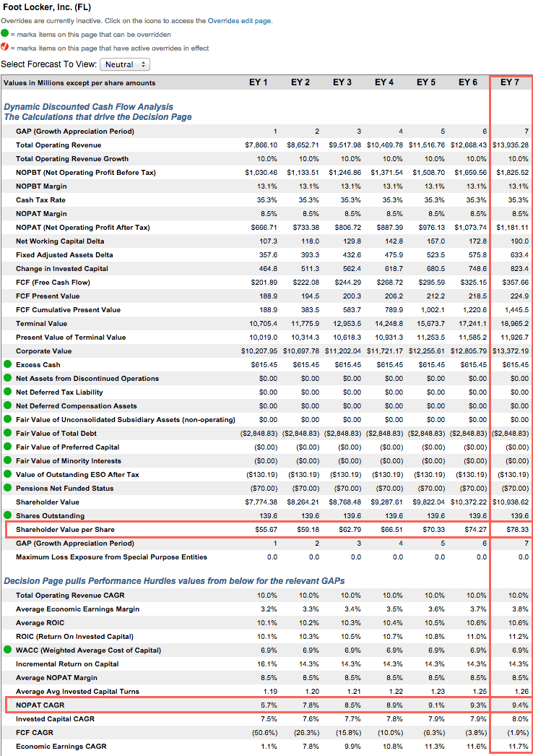Click the Total Operating Revenue row label
The height and width of the screenshot is (756, 533).
pos(58,145)
